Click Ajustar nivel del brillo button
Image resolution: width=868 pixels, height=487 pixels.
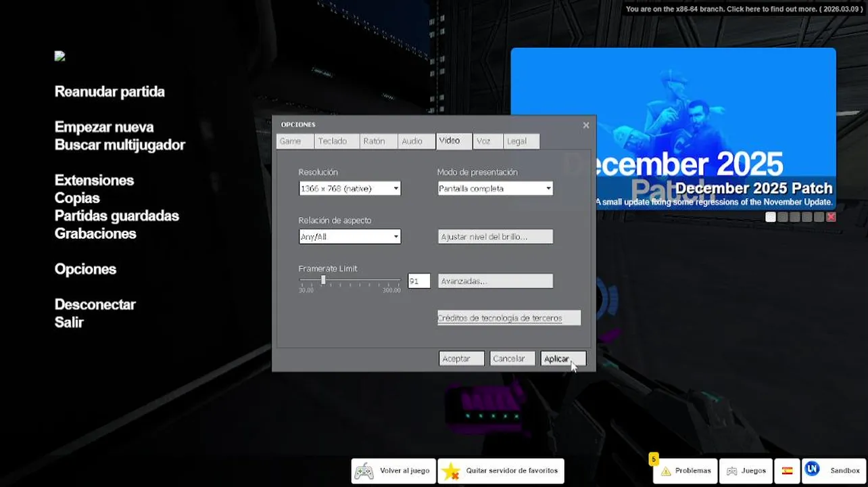pyautogui.click(x=495, y=237)
